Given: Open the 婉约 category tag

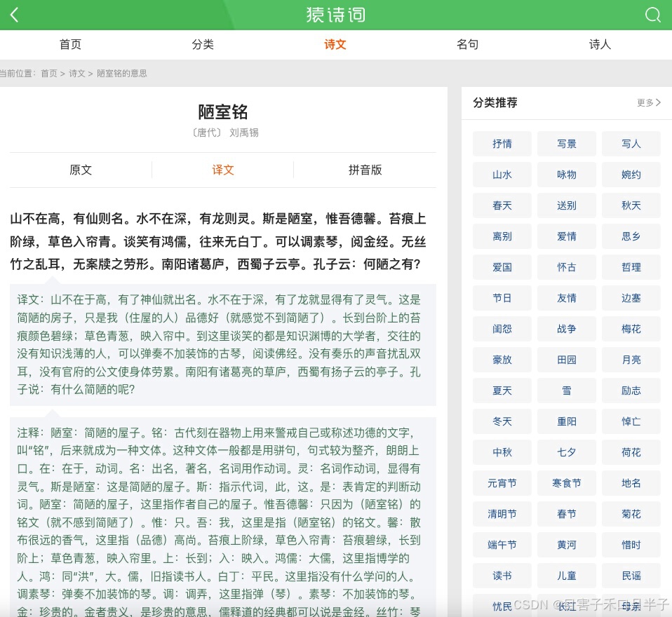Looking at the screenshot, I should point(631,175).
